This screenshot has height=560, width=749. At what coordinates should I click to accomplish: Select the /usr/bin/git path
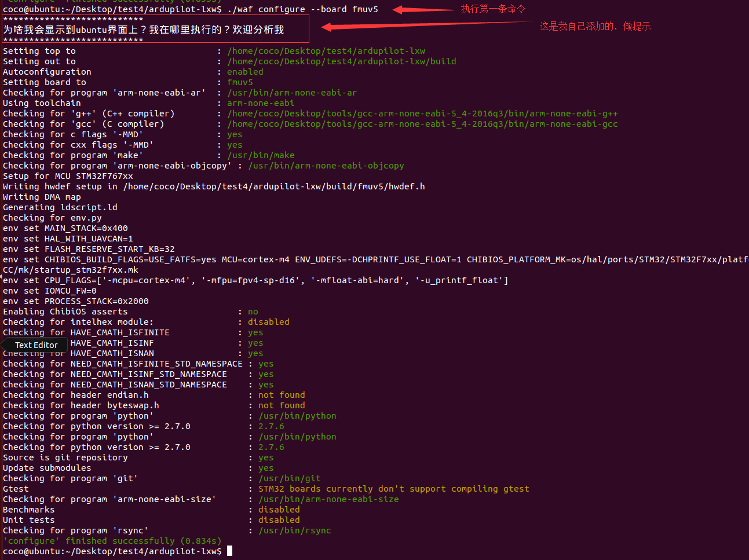click(290, 478)
